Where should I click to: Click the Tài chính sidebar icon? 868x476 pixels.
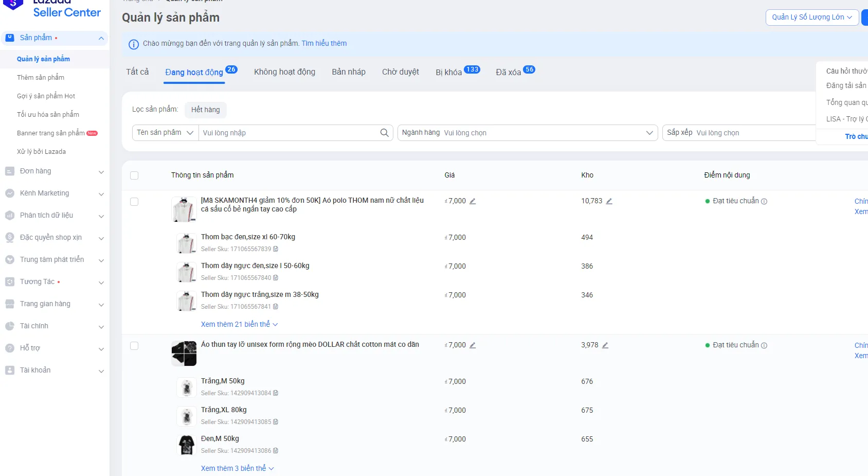point(10,326)
